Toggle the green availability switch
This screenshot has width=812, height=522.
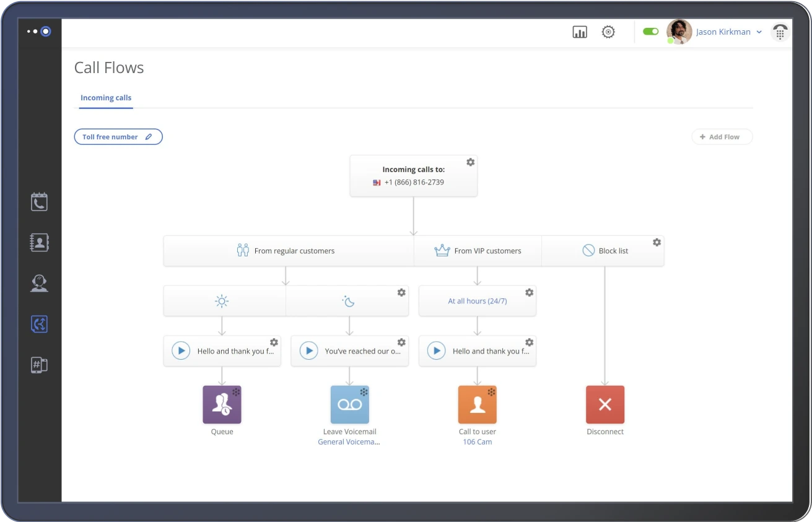coord(650,32)
